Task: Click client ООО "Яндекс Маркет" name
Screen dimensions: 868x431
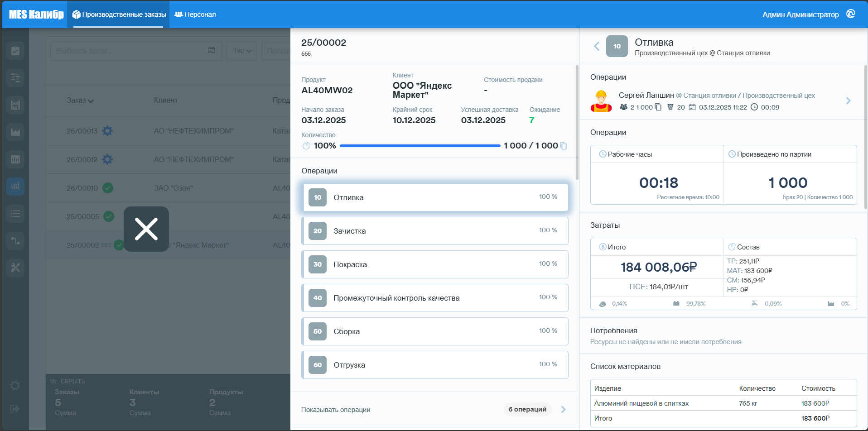Action: pyautogui.click(x=422, y=90)
